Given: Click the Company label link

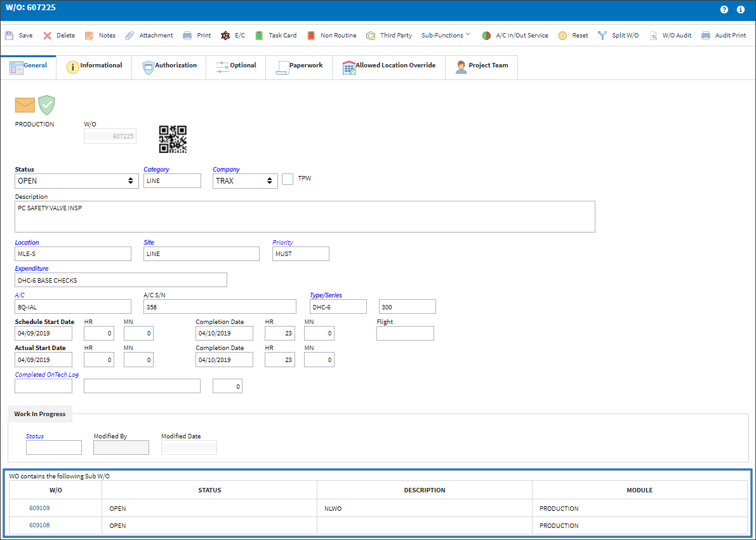Looking at the screenshot, I should 226,170.
